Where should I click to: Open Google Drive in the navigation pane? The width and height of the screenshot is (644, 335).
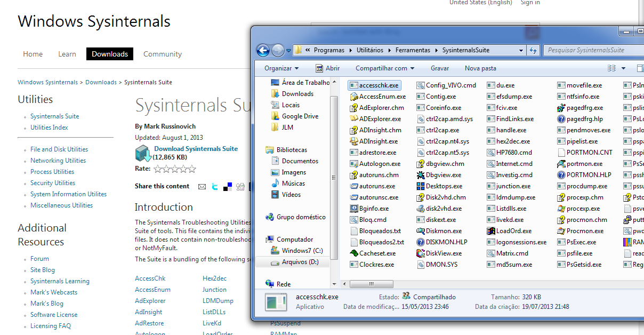[294, 116]
